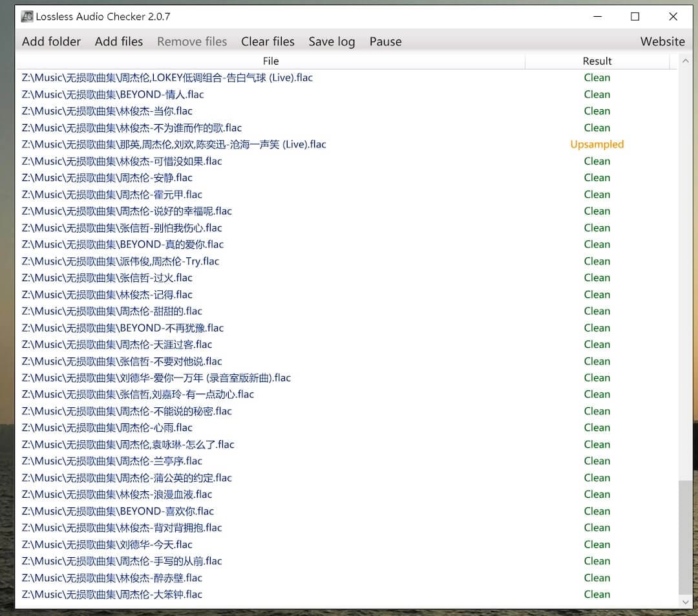
Task: Open the Website link
Action: [662, 41]
